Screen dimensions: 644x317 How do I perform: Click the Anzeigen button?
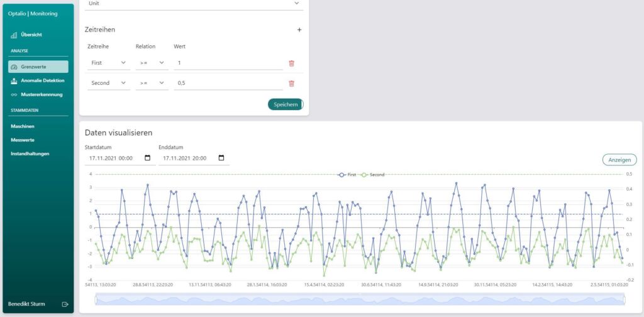619,160
